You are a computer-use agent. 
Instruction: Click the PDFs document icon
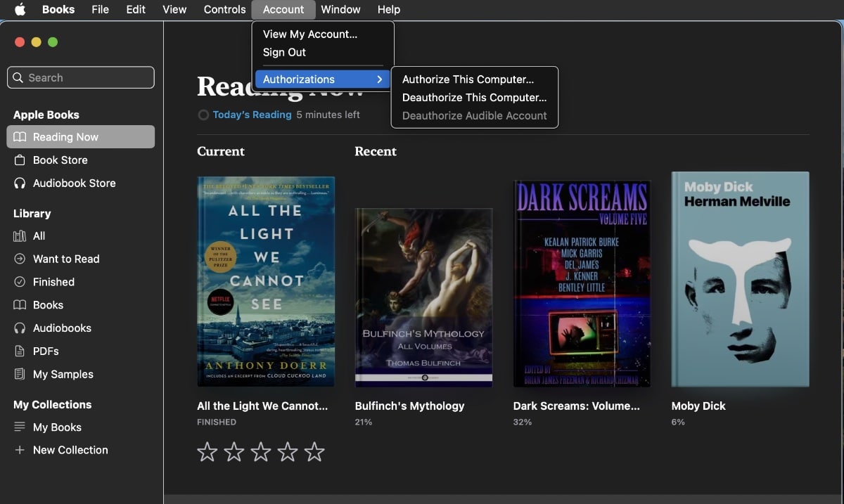[20, 351]
